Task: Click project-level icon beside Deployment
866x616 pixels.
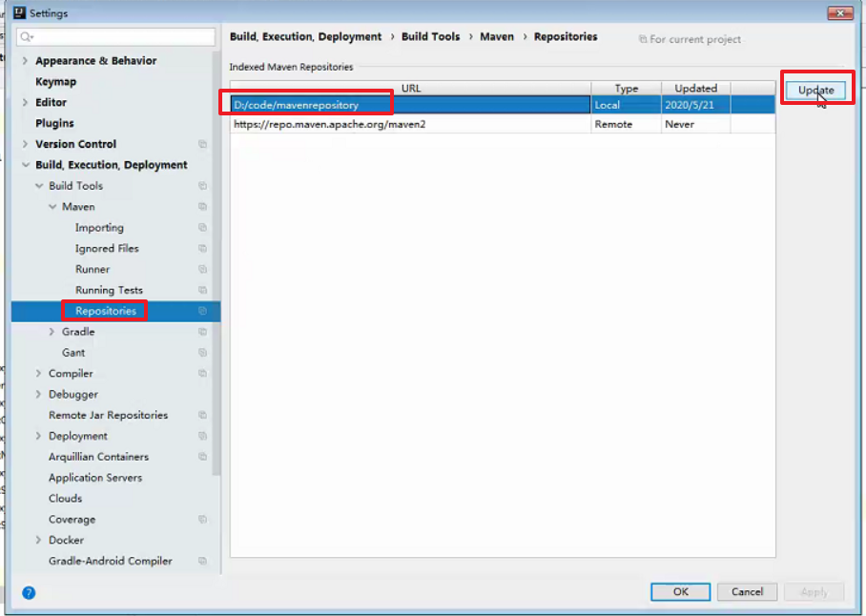Action: (x=203, y=436)
